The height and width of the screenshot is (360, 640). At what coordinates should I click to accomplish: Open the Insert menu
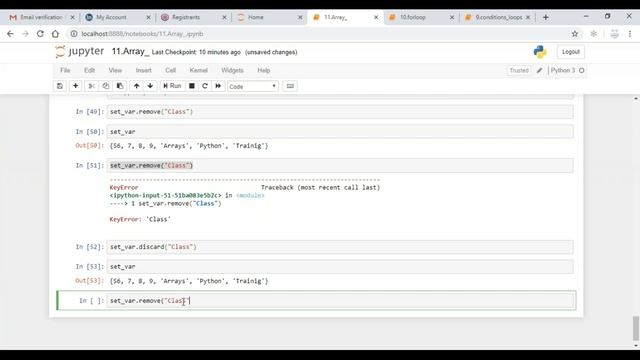(143, 70)
